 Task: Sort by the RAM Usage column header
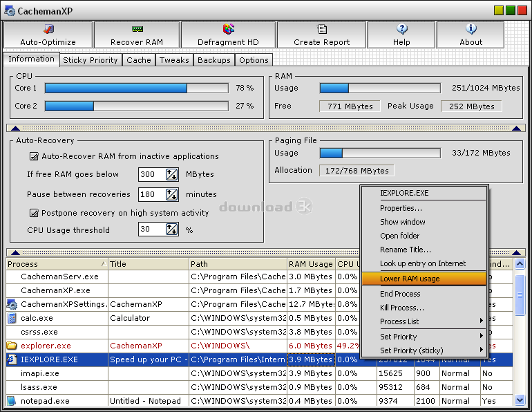[x=311, y=264]
